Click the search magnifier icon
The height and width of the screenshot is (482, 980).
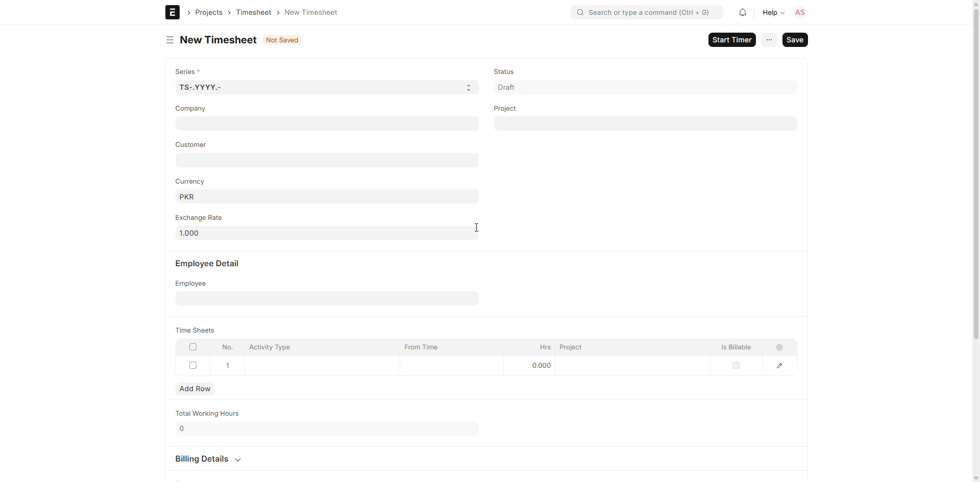point(580,12)
